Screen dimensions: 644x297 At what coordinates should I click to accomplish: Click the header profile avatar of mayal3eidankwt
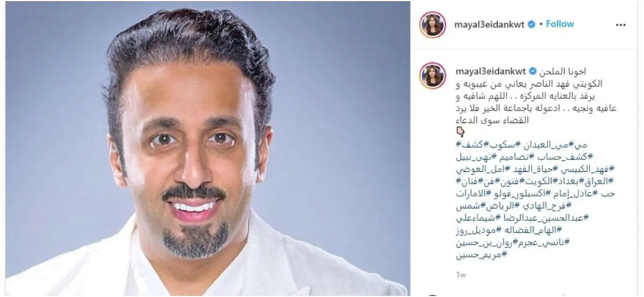pos(433,24)
